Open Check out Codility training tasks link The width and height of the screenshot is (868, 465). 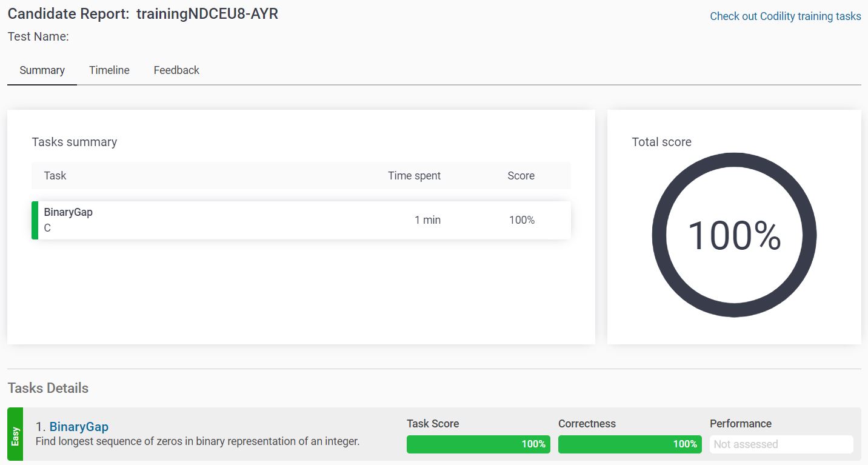[785, 16]
